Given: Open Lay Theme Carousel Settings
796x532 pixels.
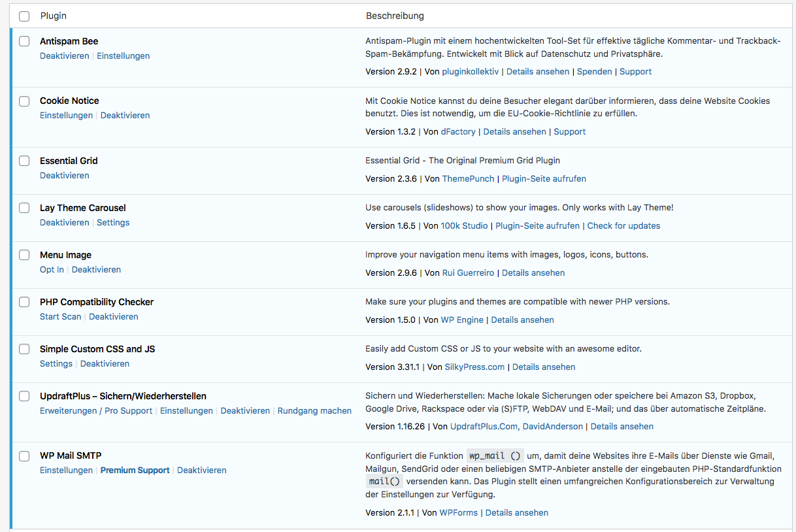Looking at the screenshot, I should [113, 223].
